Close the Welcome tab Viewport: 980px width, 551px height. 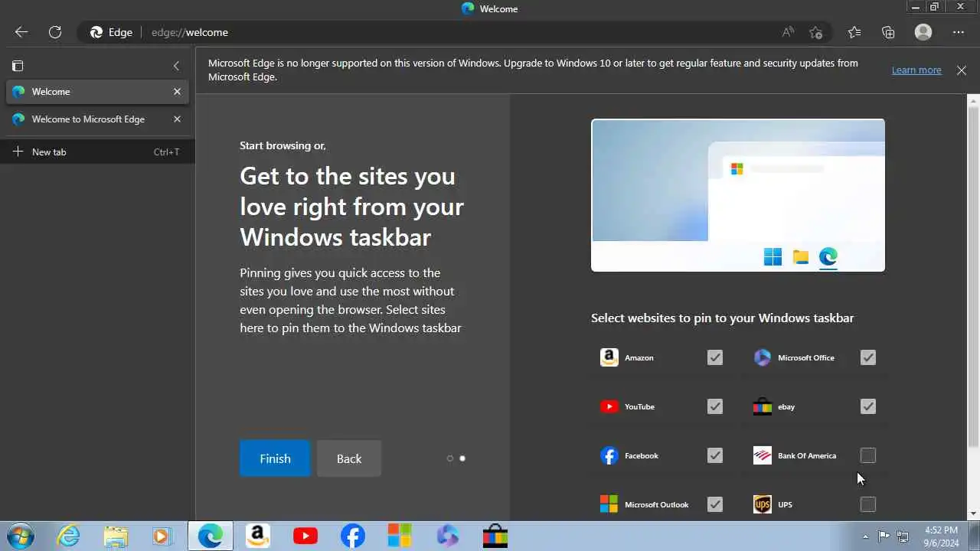(177, 92)
